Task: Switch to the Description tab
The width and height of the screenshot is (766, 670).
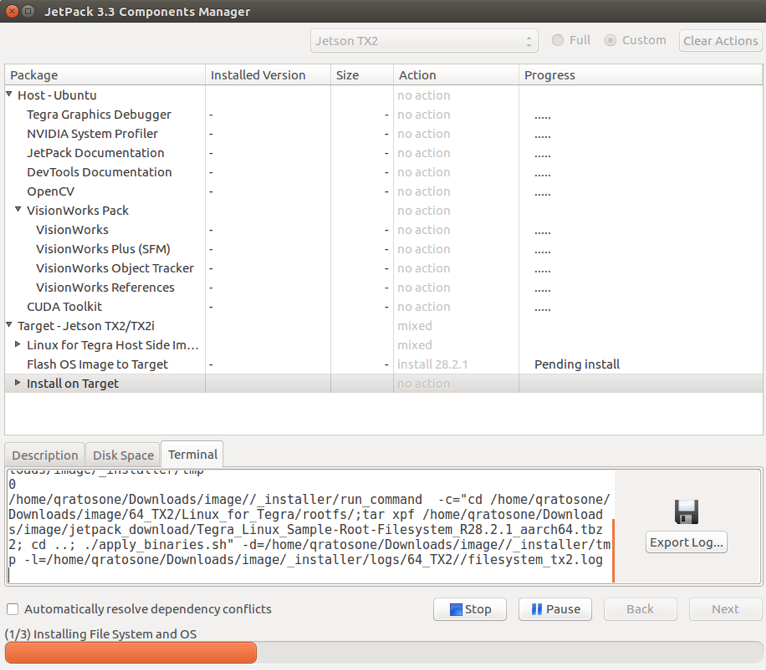Action: tap(45, 455)
